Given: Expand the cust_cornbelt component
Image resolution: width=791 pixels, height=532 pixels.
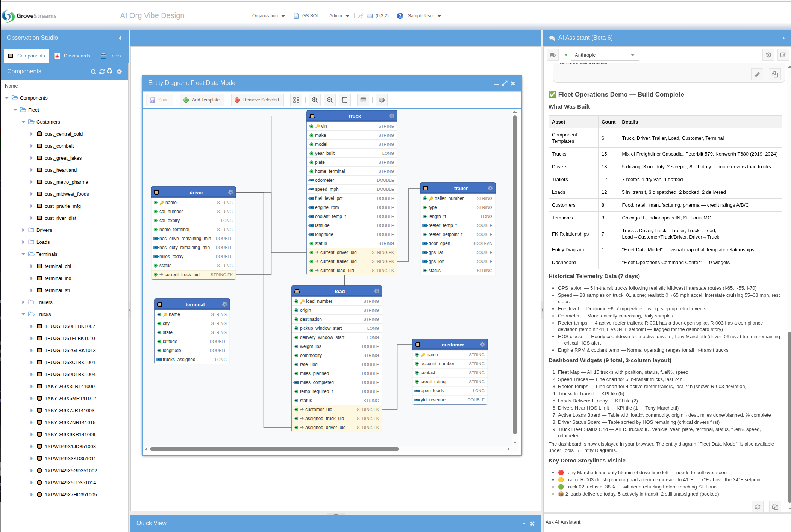Looking at the screenshot, I should click(x=31, y=146).
